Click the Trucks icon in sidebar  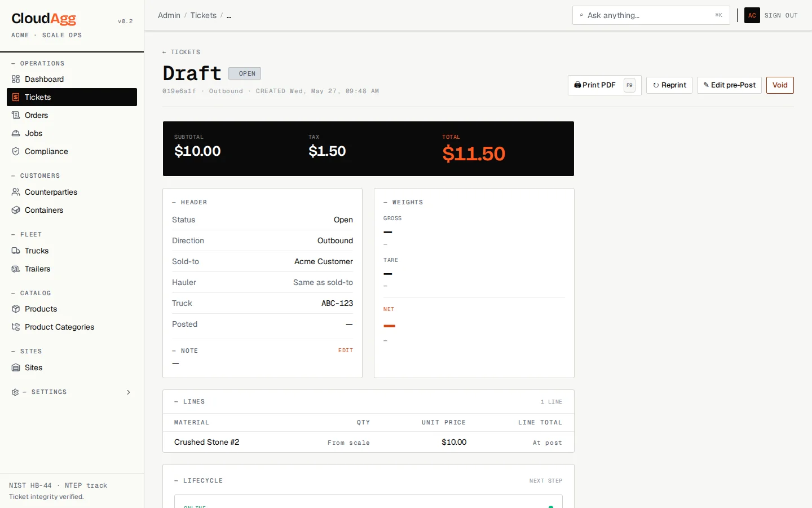tap(16, 251)
